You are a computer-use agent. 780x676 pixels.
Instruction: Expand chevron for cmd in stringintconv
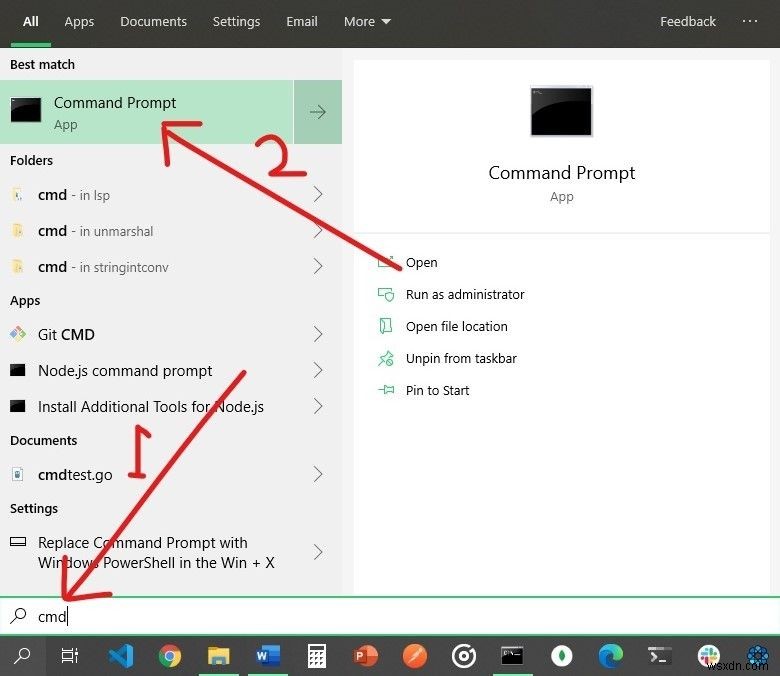coord(318,266)
